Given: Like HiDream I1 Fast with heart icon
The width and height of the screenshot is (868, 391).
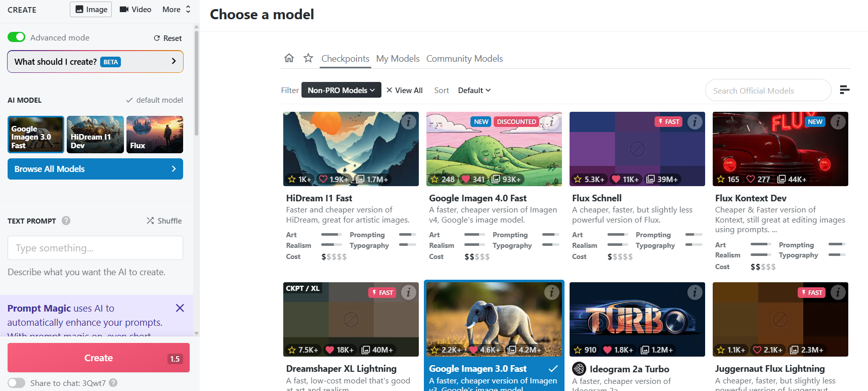Looking at the screenshot, I should [x=323, y=179].
